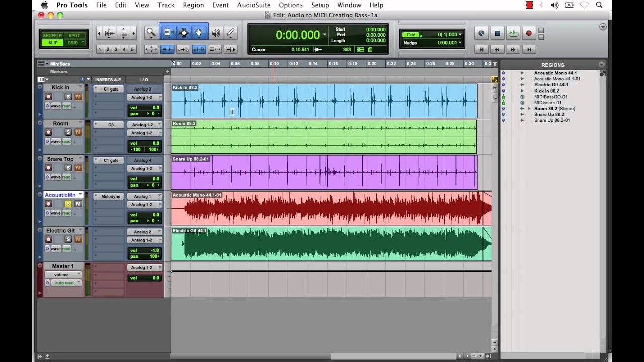Viewport: 644px width, 362px height.
Task: Expand the Room 88.2 (Stereo) region
Action: pos(529,109)
